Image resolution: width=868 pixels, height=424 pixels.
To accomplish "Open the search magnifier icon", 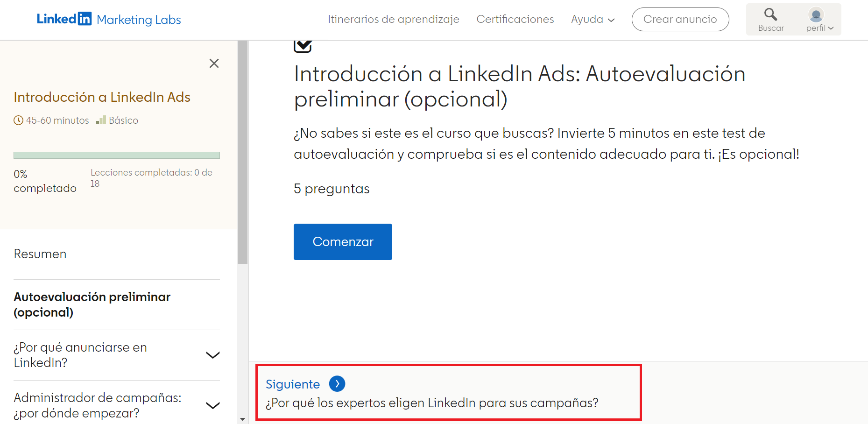I will click(770, 15).
